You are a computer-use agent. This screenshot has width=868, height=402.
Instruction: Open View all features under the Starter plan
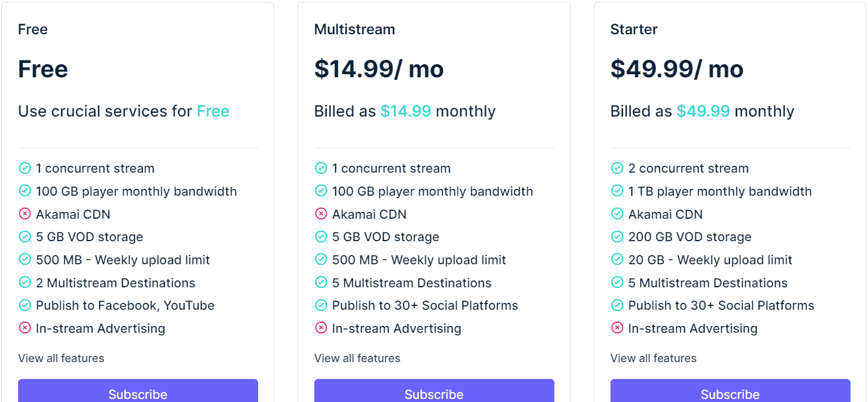(653, 358)
